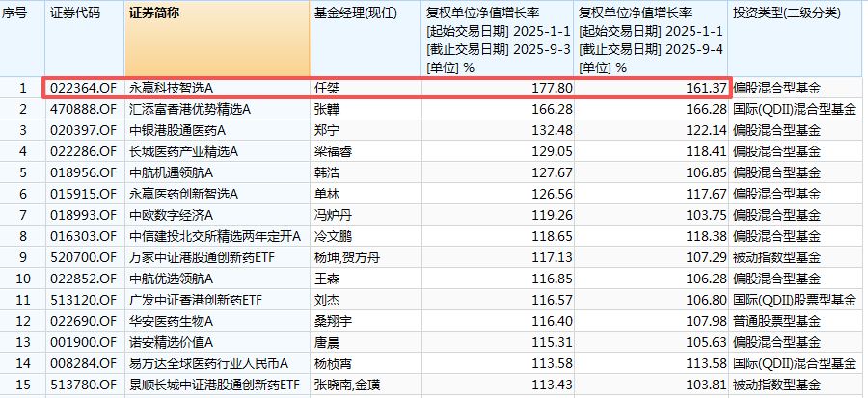Select fund name 汇添富香港优势精选A
The image size is (868, 398).
(x=190, y=109)
